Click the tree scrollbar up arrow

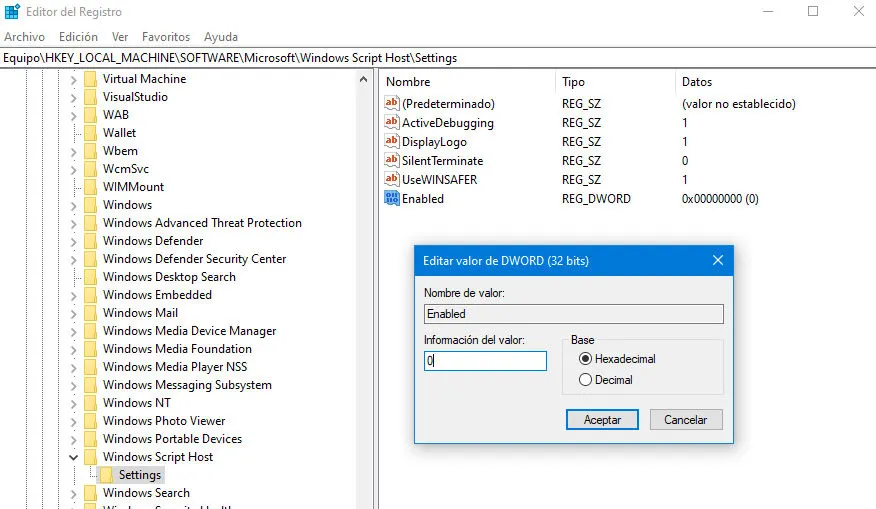point(364,79)
